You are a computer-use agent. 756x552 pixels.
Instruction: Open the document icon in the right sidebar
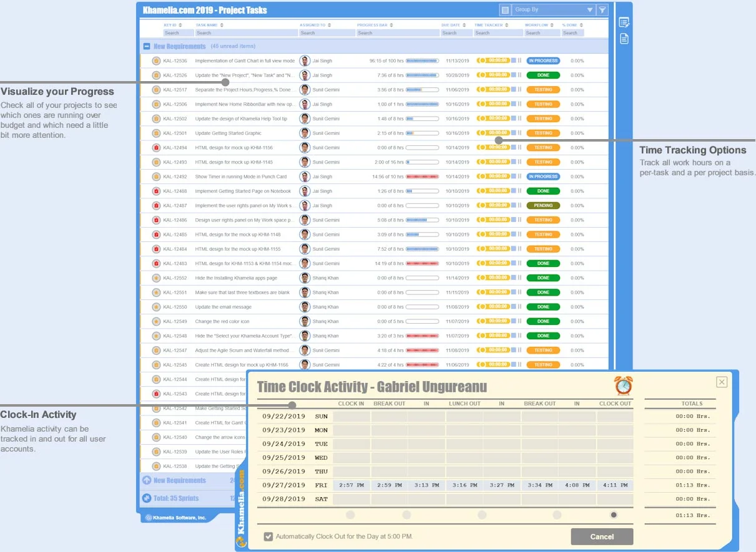click(x=623, y=39)
